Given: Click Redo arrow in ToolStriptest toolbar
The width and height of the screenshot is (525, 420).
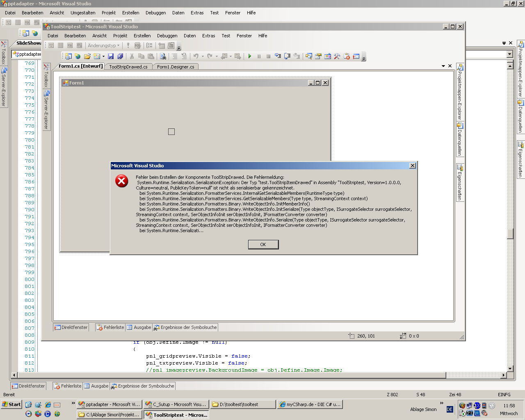Looking at the screenshot, I should pyautogui.click(x=210, y=56).
